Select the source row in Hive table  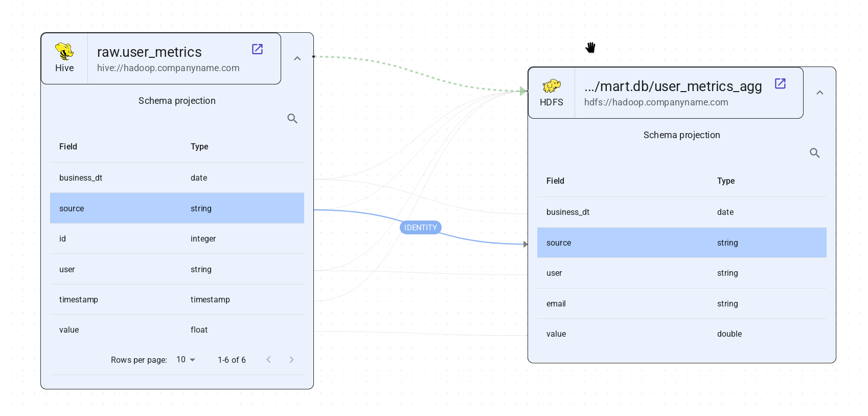177,208
